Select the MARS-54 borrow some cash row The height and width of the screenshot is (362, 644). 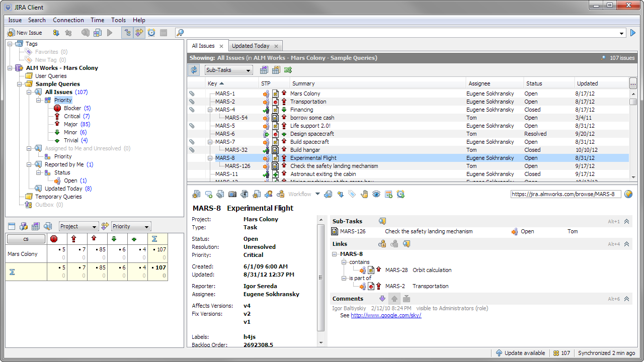408,118
